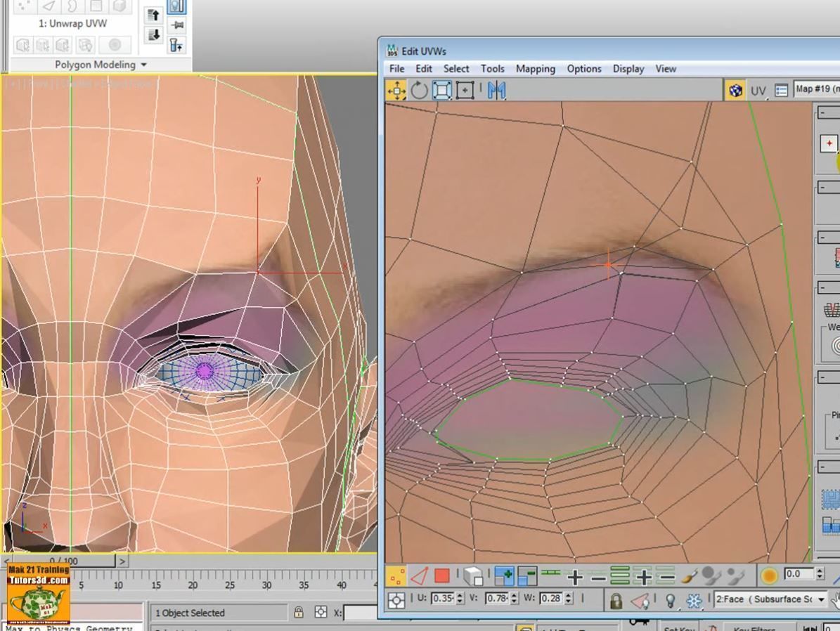840x631 pixels.
Task: Open the Edit menu in Edit UVWs
Action: click(423, 69)
